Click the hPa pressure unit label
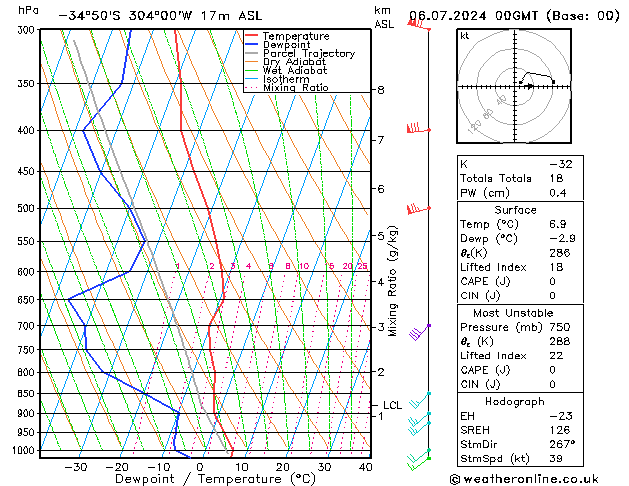Viewport: 629px width, 486px height. click(x=28, y=11)
